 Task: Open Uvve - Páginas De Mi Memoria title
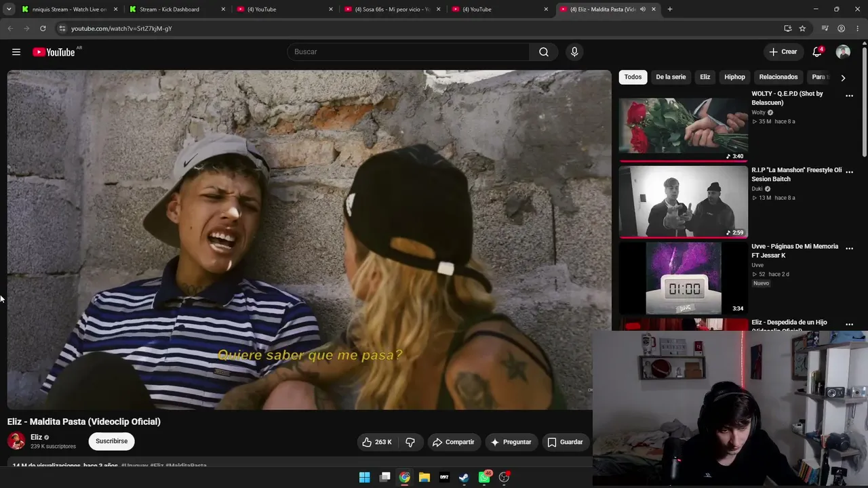[795, 251]
